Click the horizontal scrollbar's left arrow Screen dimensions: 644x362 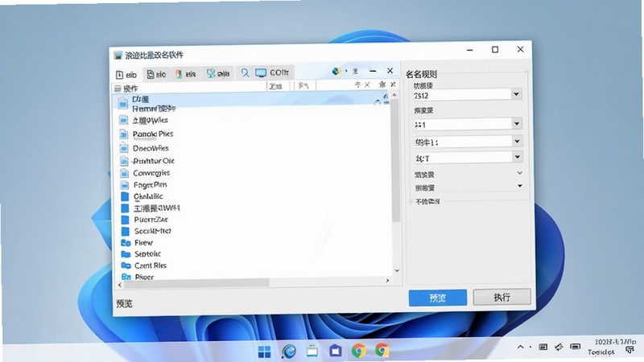[x=119, y=285]
